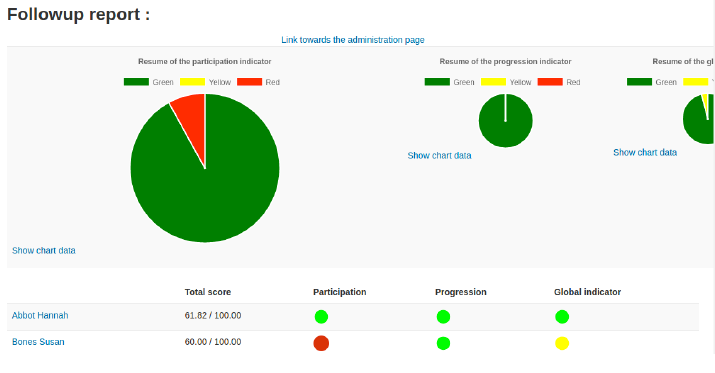Click the small progression pie chart
Image resolution: width=715 pixels, height=373 pixels.
point(505,120)
